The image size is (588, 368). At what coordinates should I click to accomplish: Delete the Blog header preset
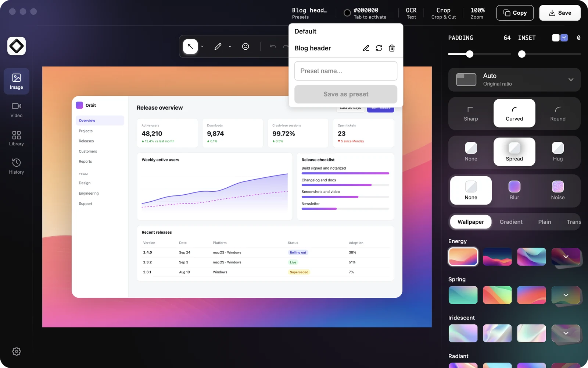[392, 48]
